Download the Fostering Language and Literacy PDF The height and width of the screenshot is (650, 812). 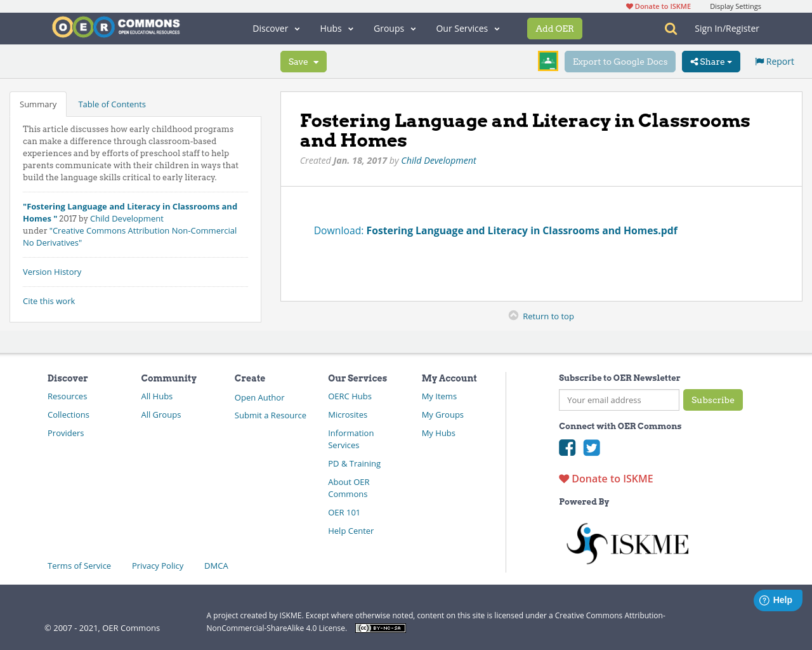[521, 230]
